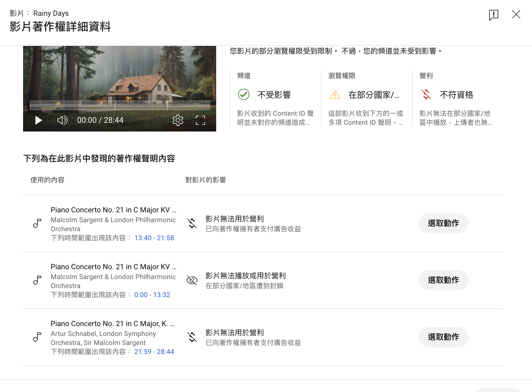Open video player settings gear
This screenshot has width=532, height=392.
point(178,120)
